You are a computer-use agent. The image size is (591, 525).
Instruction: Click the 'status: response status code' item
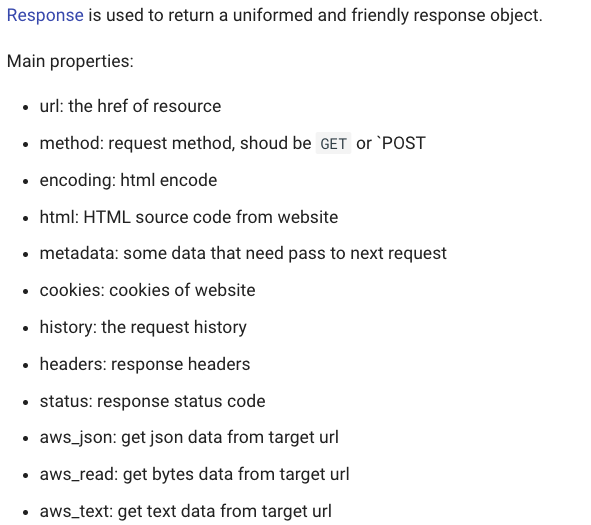(x=152, y=401)
